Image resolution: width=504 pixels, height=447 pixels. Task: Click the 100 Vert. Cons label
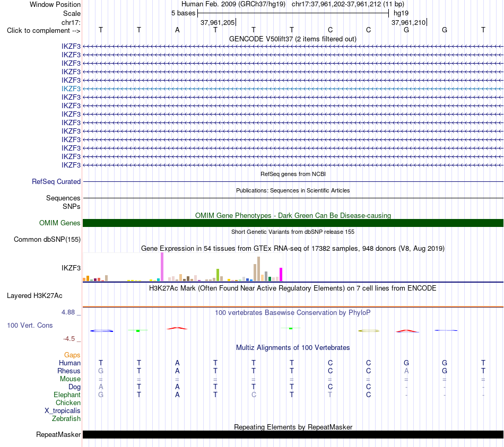(x=30, y=325)
